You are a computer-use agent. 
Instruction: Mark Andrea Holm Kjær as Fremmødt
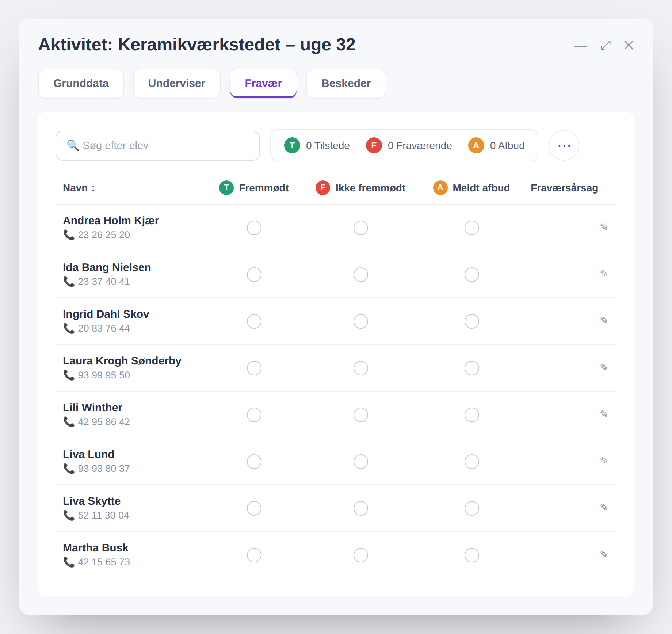(x=254, y=228)
